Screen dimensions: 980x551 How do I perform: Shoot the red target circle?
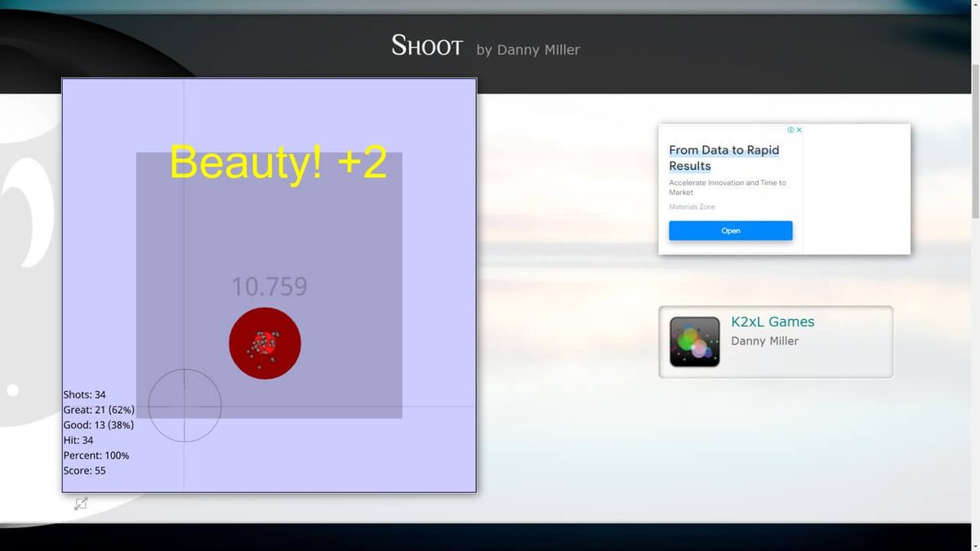point(265,343)
